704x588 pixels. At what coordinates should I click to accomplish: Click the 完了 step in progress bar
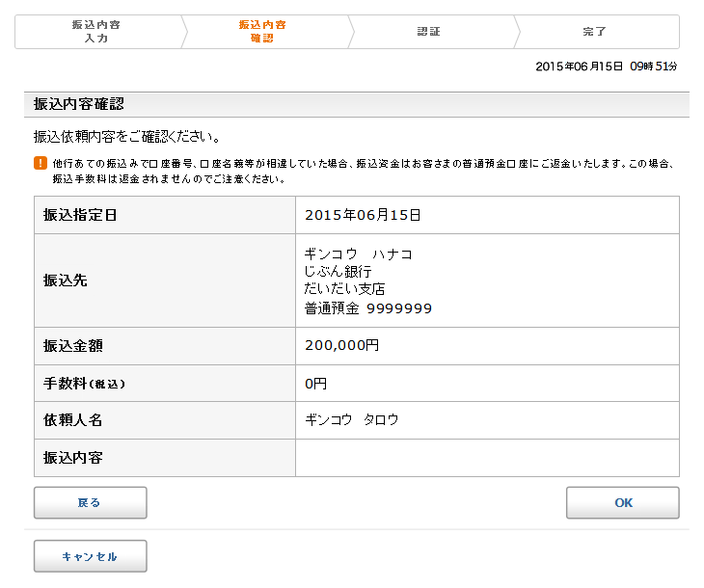595,31
